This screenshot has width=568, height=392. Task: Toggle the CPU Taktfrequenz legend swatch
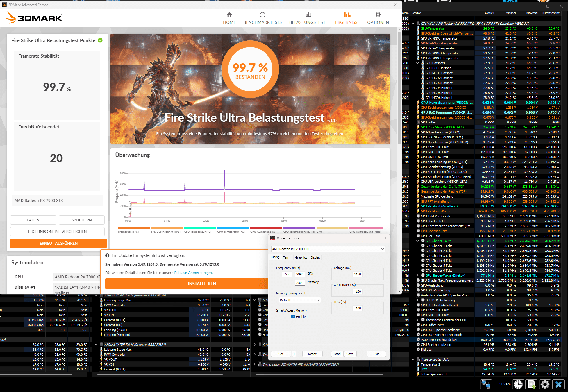click(299, 228)
